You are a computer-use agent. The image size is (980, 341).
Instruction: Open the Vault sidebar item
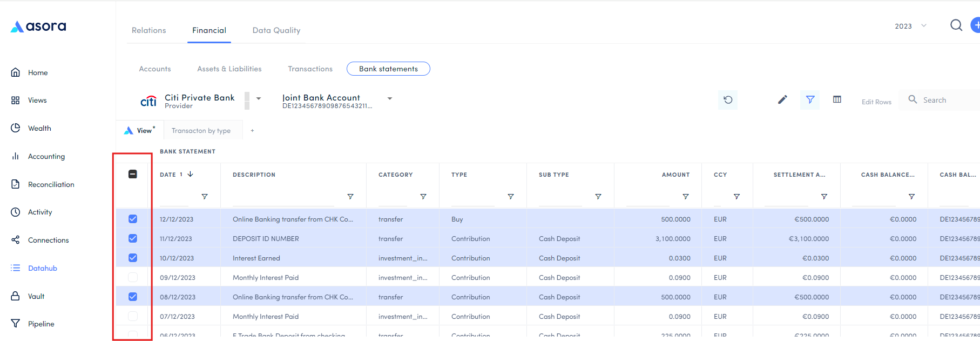[36, 296]
